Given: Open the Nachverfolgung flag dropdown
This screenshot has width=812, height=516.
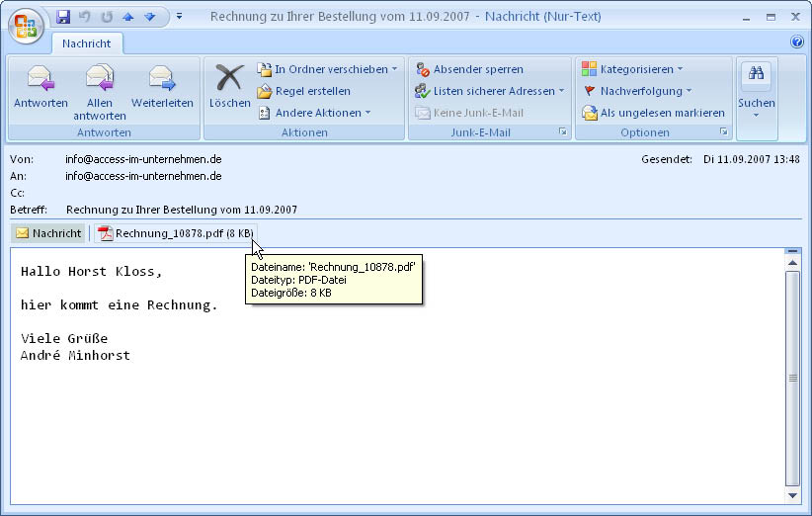Looking at the screenshot, I should [x=637, y=91].
